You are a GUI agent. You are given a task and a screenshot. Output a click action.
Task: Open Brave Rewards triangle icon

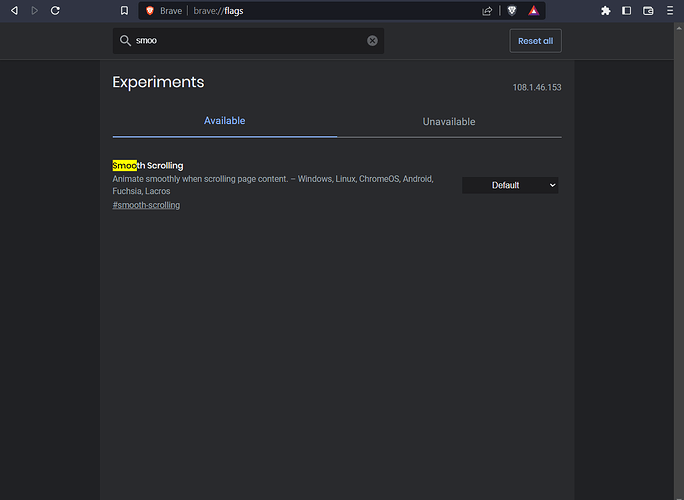[x=534, y=10]
